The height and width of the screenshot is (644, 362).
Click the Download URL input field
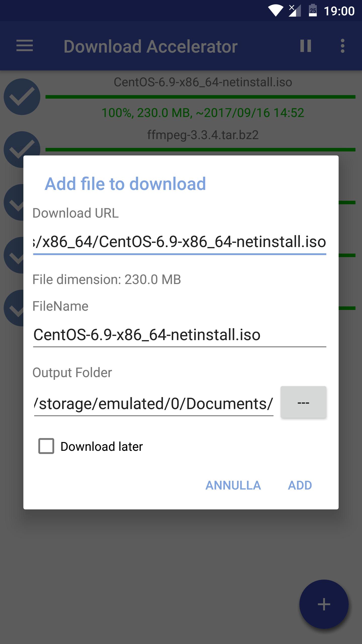(x=180, y=242)
